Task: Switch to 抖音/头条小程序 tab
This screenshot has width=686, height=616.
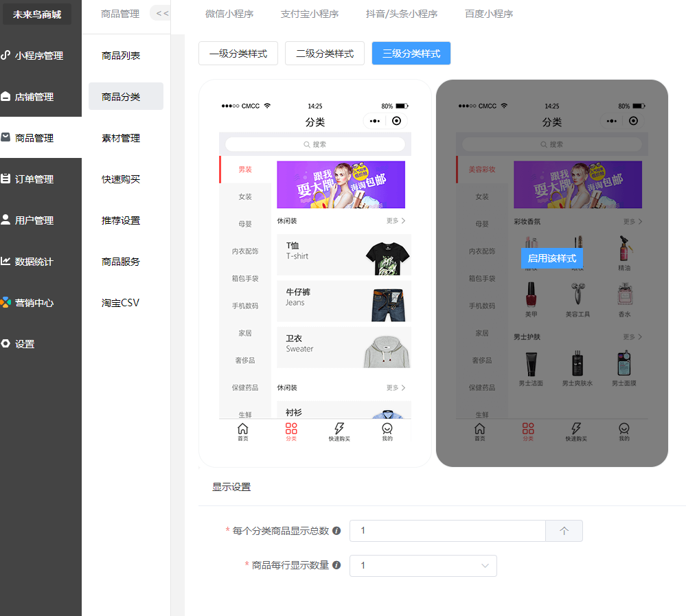Action: pos(402,14)
